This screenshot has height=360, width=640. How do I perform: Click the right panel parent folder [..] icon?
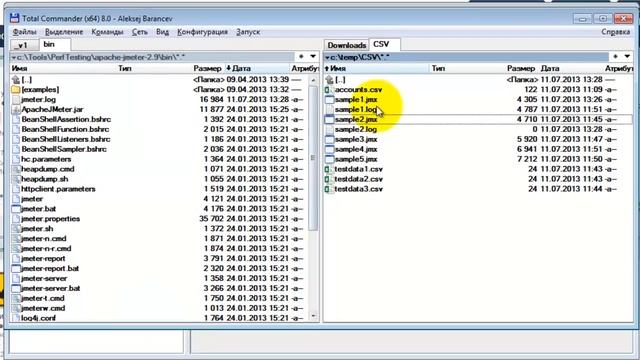pos(329,80)
